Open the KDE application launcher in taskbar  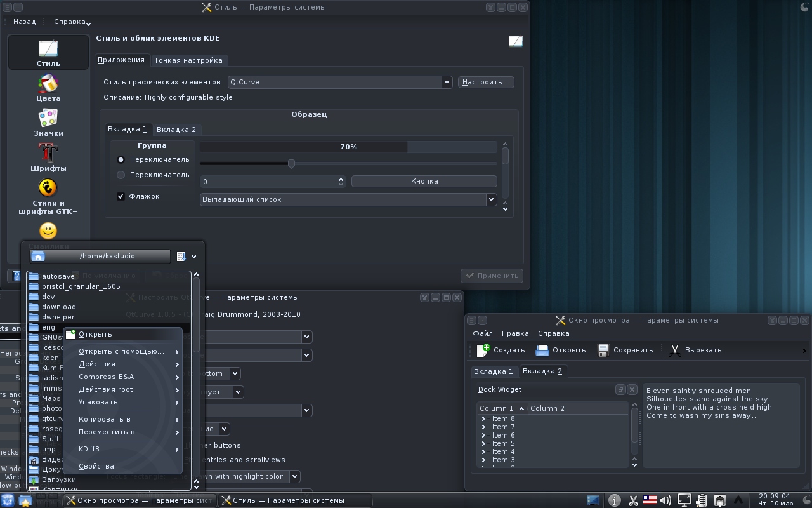[8, 500]
